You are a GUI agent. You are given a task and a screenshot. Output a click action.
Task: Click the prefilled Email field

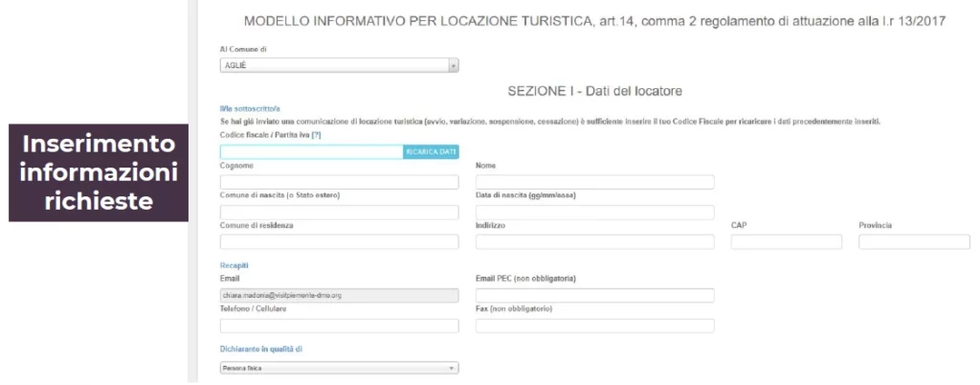[340, 296]
